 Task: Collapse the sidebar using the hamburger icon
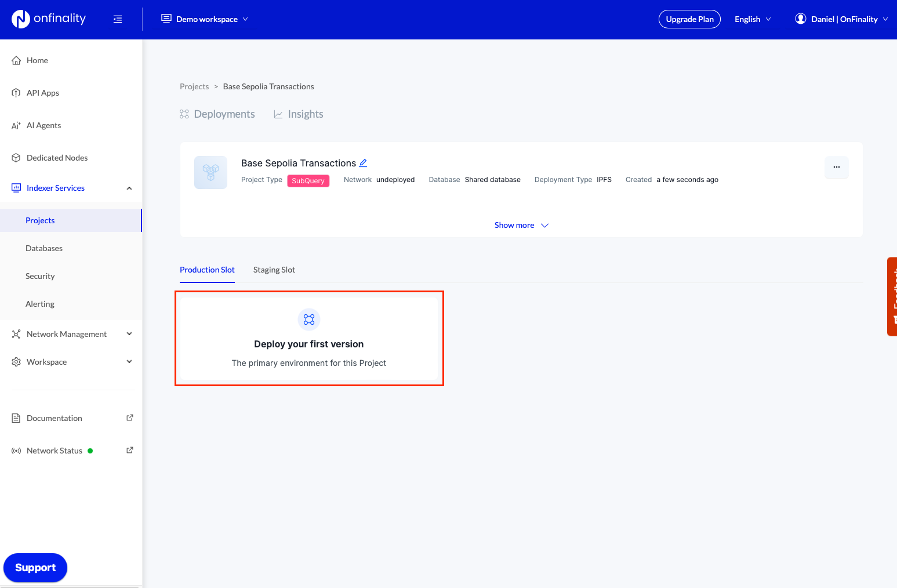[x=118, y=19]
